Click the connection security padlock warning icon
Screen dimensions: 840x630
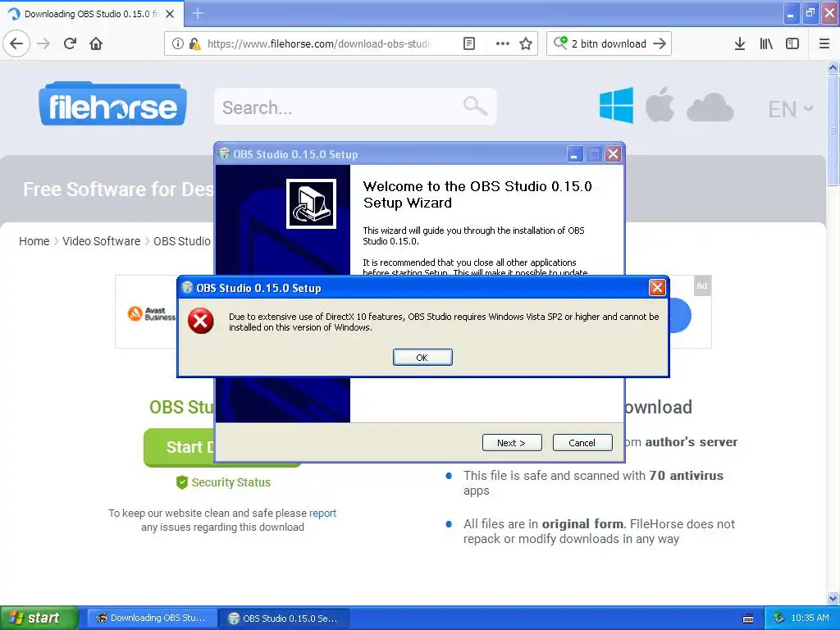click(x=195, y=44)
